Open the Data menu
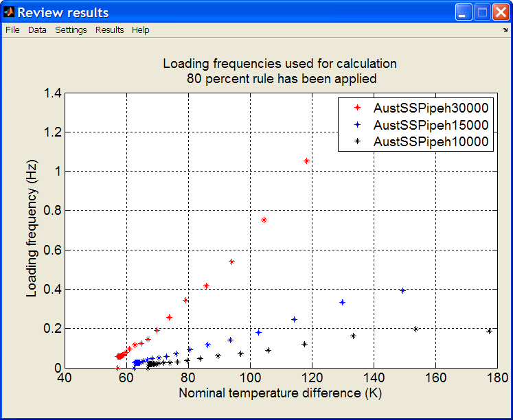This screenshot has height=420, width=513. point(37,30)
